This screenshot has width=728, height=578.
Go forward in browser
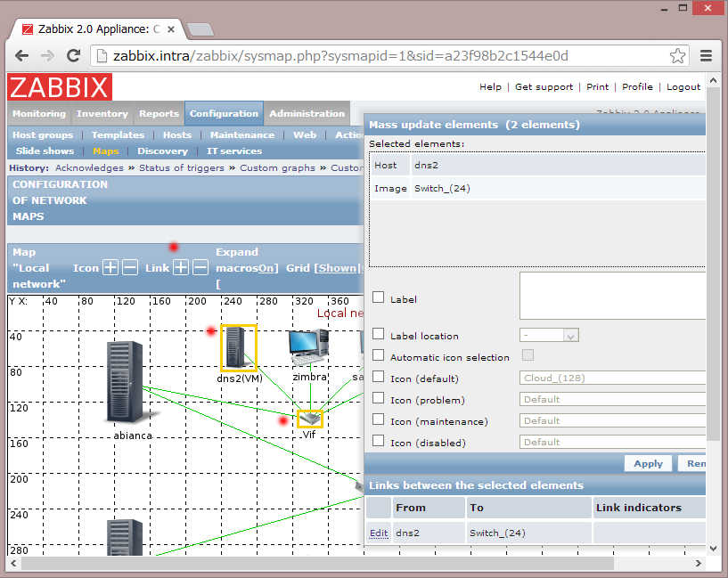tap(47, 56)
